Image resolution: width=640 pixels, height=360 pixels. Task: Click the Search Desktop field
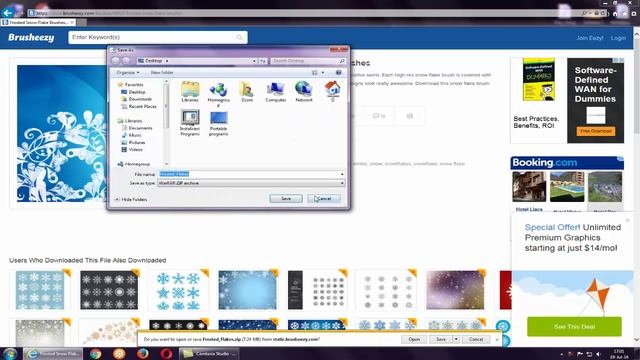[x=308, y=61]
